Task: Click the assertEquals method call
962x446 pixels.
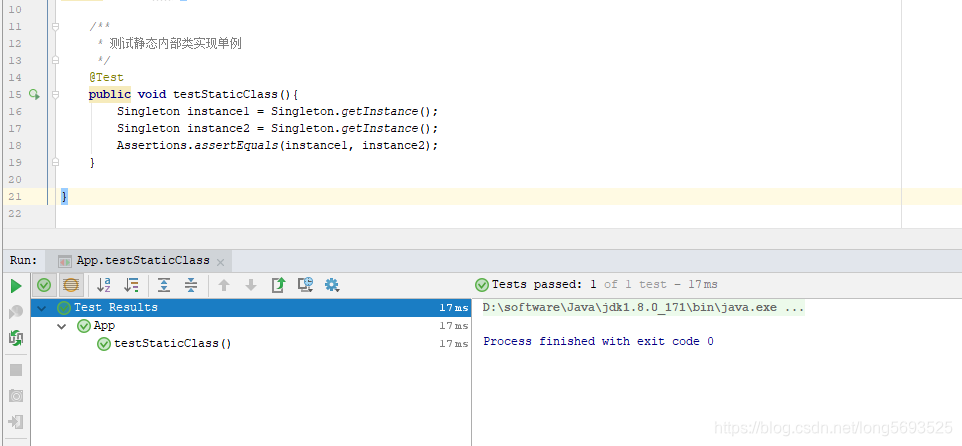Action: point(236,145)
